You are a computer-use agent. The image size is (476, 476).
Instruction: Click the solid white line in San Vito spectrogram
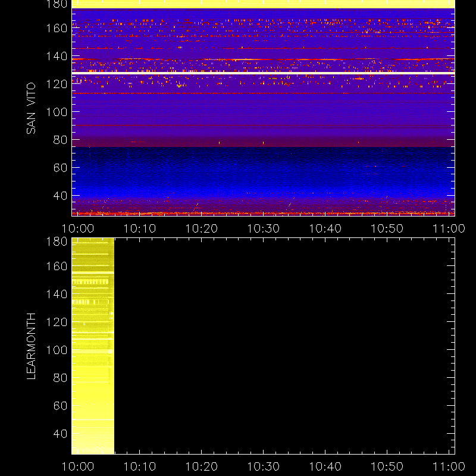[x=263, y=73]
